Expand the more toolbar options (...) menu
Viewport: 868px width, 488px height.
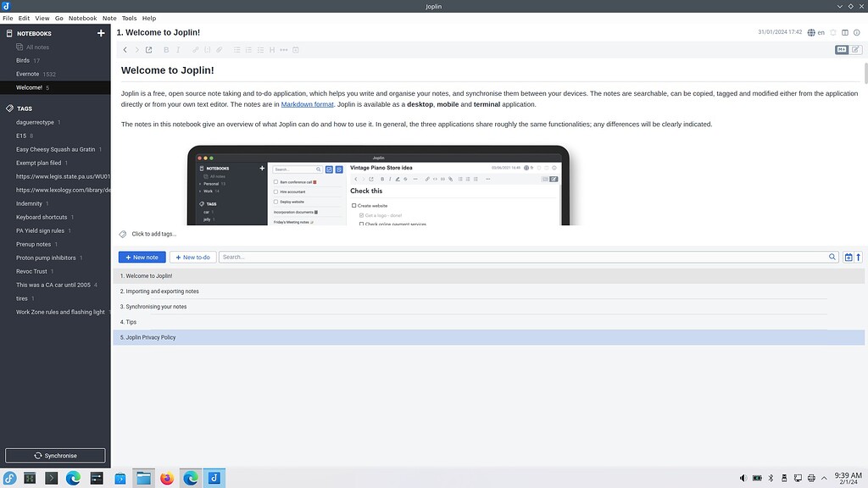click(282, 50)
